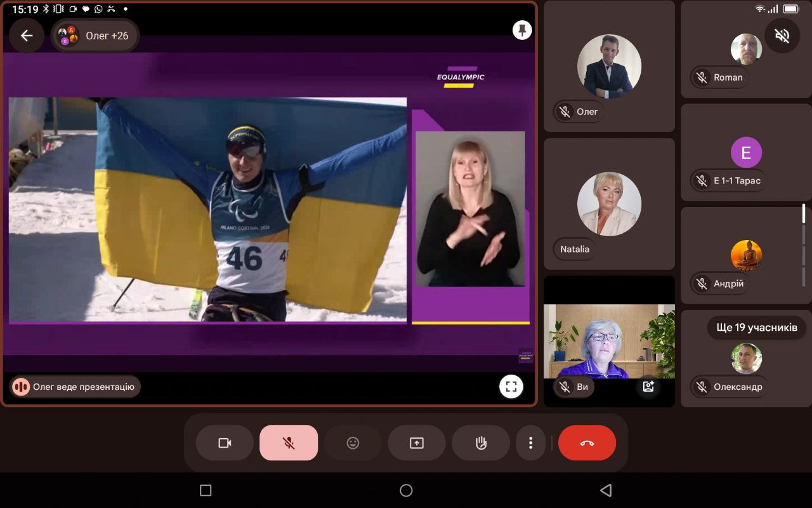The width and height of the screenshot is (812, 508).
Task: Go back with the arrow button
Action: pyautogui.click(x=27, y=36)
